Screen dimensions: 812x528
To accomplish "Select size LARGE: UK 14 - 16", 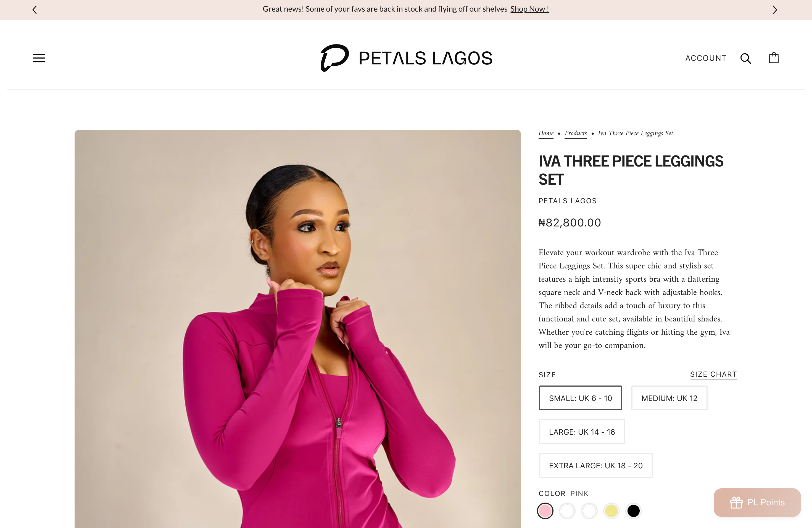I will [582, 431].
